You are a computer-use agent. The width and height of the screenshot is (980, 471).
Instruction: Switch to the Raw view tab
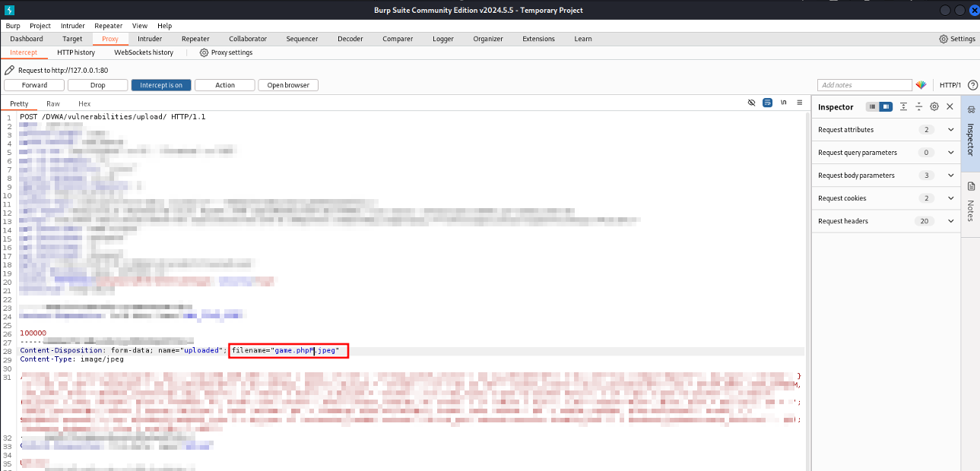click(53, 103)
